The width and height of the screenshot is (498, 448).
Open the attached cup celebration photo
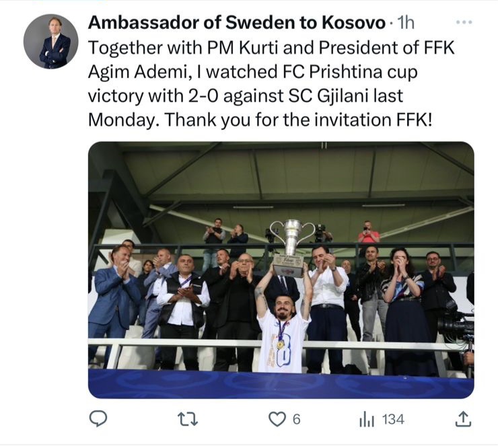pos(281,269)
